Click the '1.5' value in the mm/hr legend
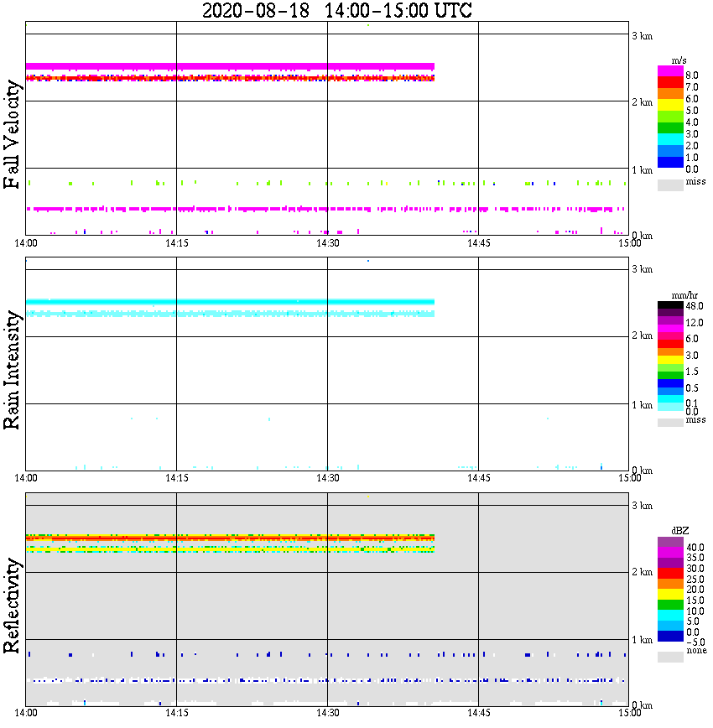This screenshot has width=713, height=728. tap(692, 371)
